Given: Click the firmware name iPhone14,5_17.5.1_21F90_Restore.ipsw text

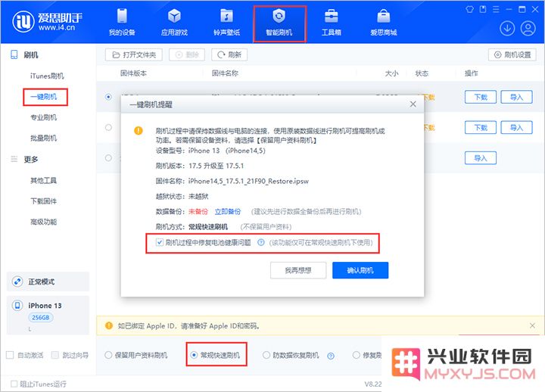Looking at the screenshot, I should [x=248, y=181].
